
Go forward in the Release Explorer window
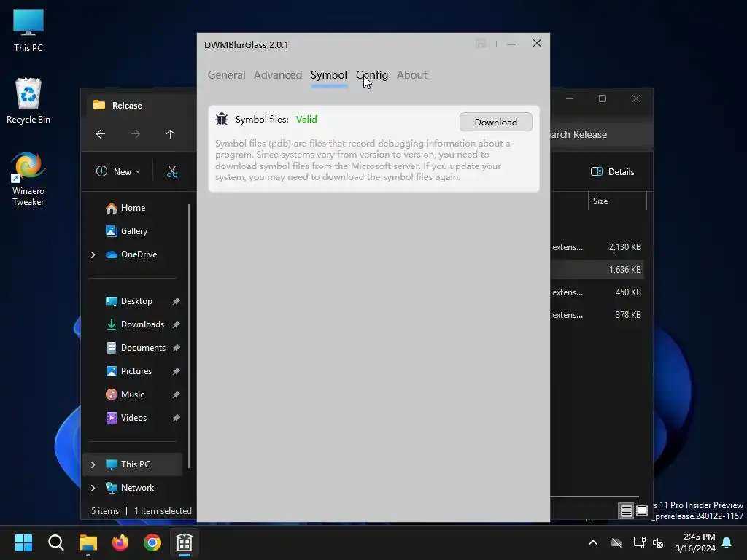[136, 134]
